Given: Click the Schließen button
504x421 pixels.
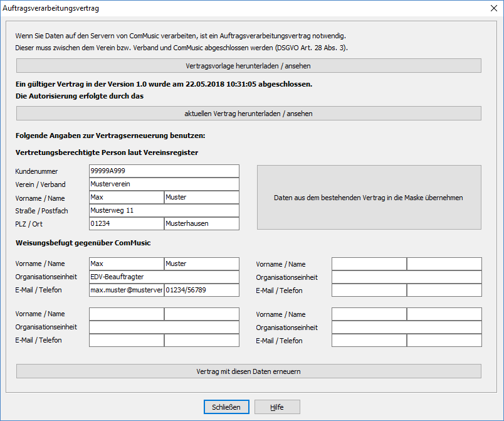Looking at the screenshot, I should pos(226,407).
